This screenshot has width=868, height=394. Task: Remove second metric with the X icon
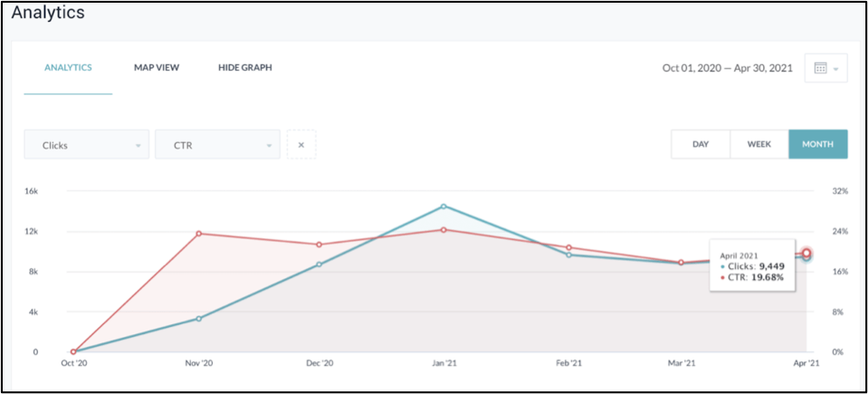pos(301,145)
